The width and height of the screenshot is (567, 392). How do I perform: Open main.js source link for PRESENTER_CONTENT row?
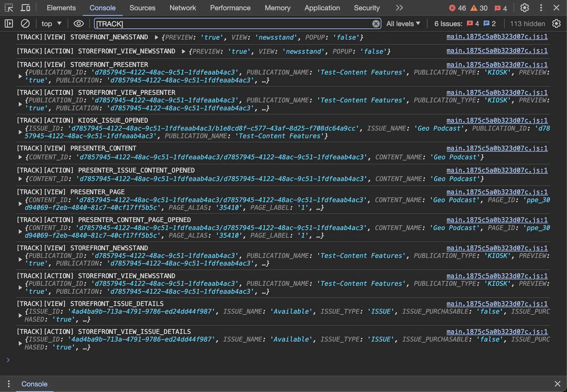(497, 148)
